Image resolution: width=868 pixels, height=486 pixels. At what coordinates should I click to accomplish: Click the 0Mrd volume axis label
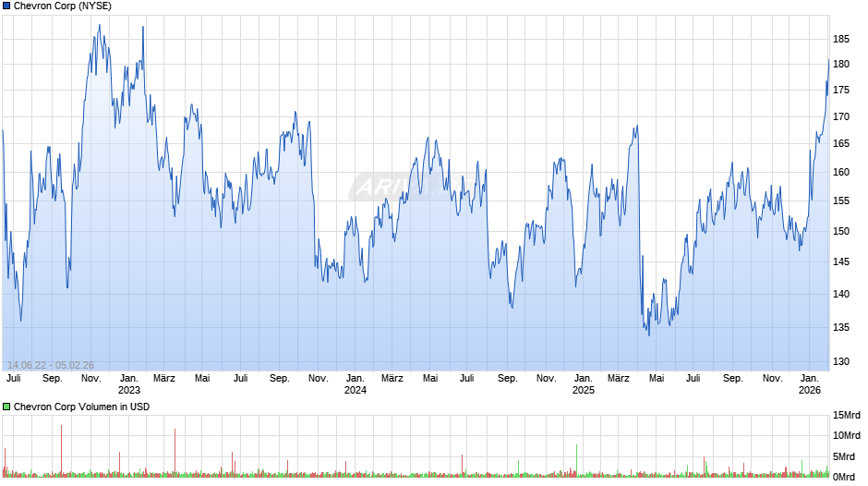pos(844,477)
